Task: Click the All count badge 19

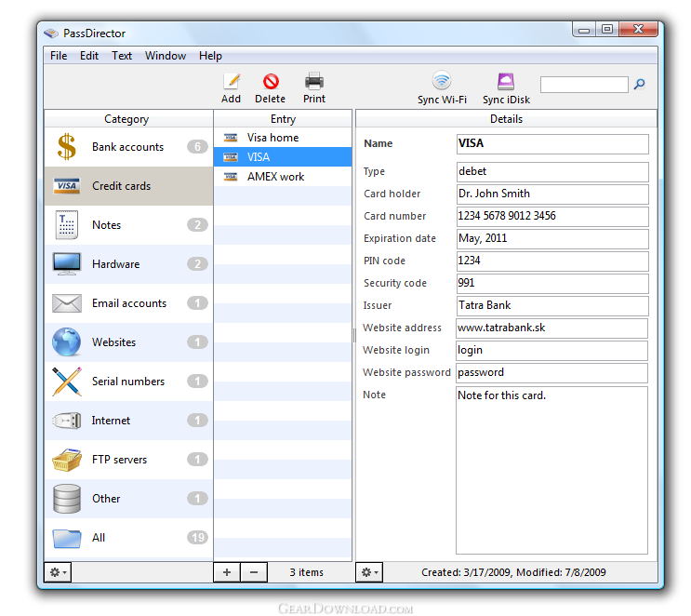Action: coord(197,538)
